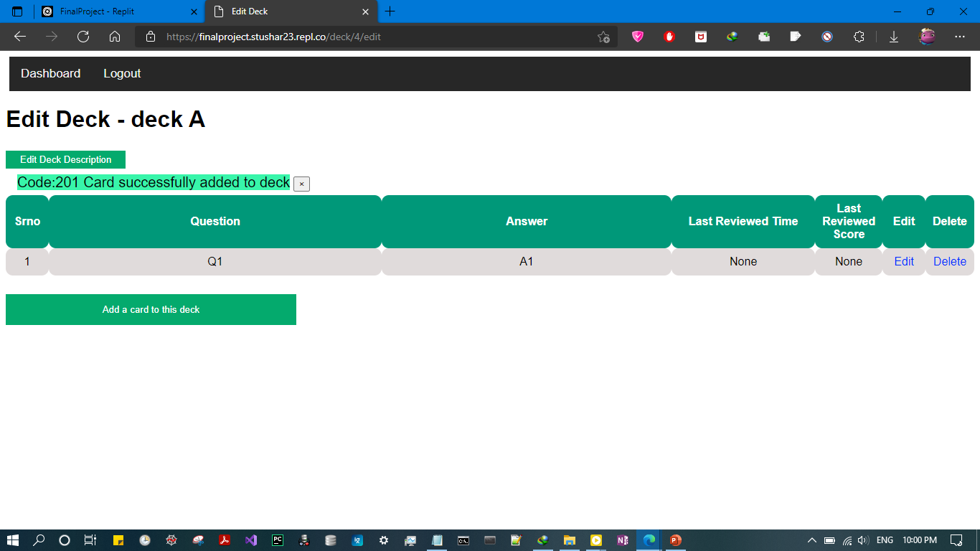Dismiss the 'Card successfully added' message
The height and width of the screenshot is (551, 980).
coord(301,184)
